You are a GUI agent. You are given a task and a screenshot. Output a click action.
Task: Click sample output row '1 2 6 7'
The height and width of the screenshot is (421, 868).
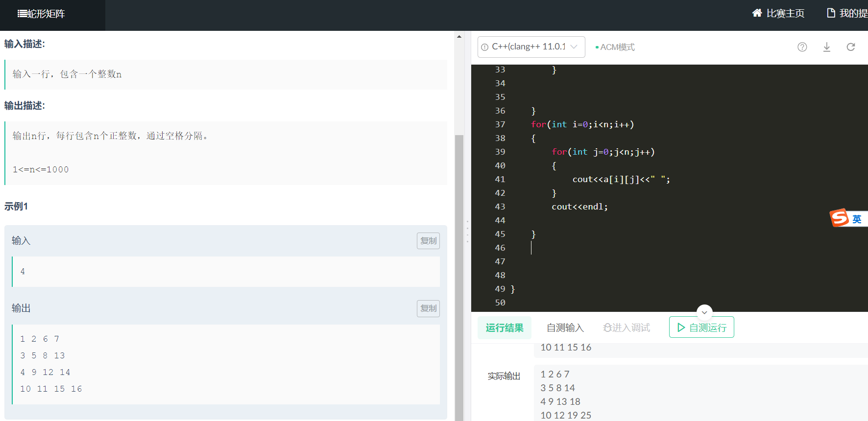(40, 339)
